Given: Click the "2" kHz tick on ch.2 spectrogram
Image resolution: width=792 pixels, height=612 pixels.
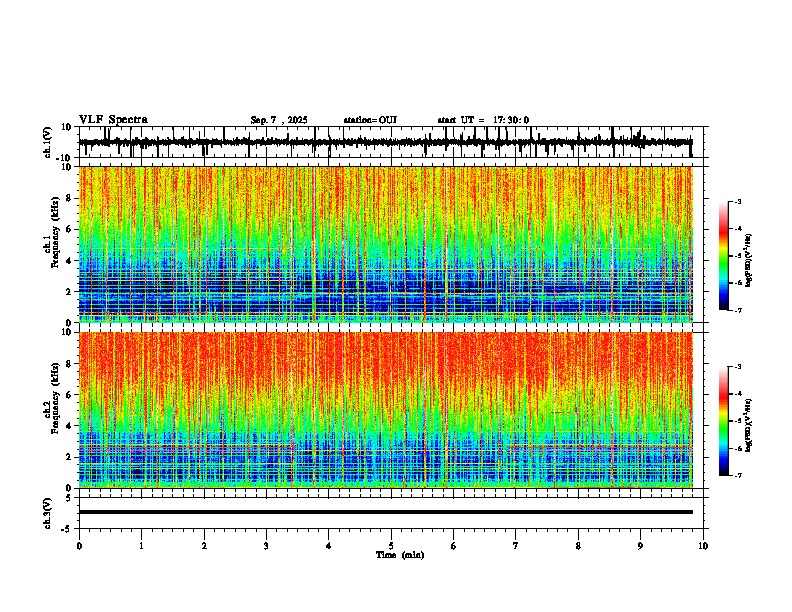Looking at the screenshot, I should [69, 457].
